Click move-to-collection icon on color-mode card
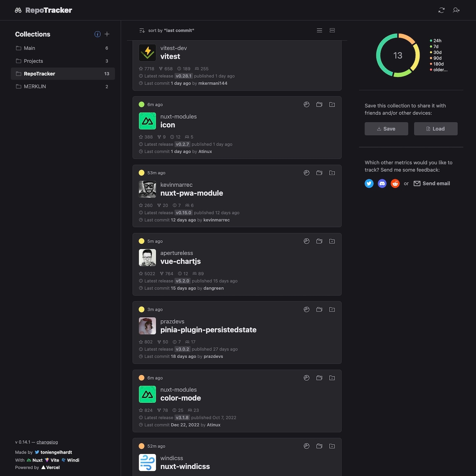Viewport: 476px width, 476px height. (x=319, y=378)
